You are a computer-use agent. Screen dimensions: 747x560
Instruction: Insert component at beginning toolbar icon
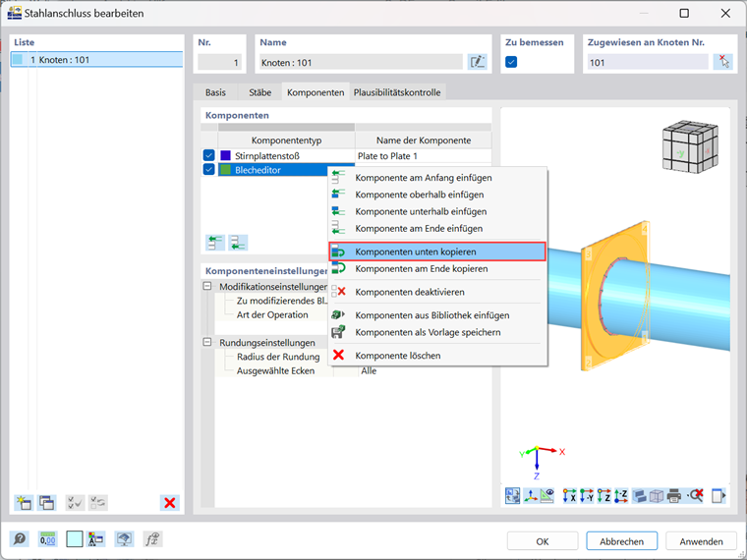click(215, 243)
